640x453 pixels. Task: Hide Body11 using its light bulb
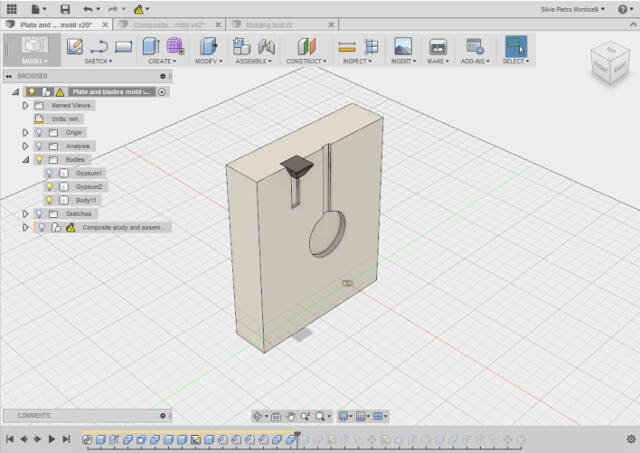pyautogui.click(x=49, y=200)
